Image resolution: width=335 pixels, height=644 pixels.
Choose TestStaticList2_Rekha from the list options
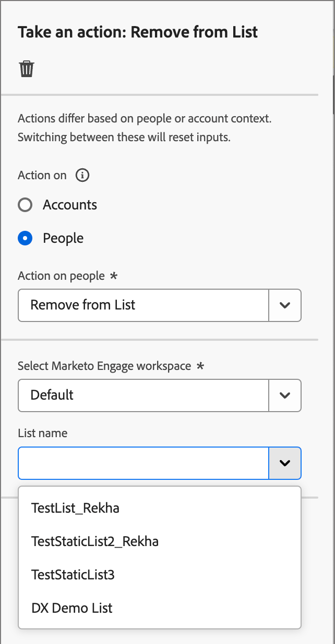[x=95, y=541]
